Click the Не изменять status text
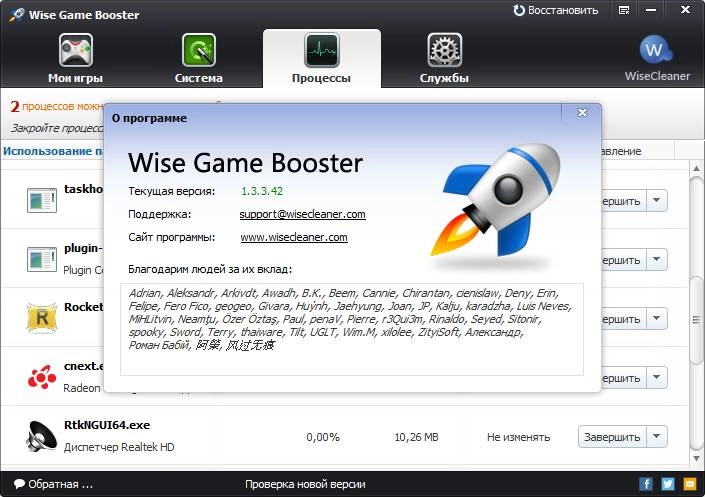The height and width of the screenshot is (497, 705). [518, 437]
